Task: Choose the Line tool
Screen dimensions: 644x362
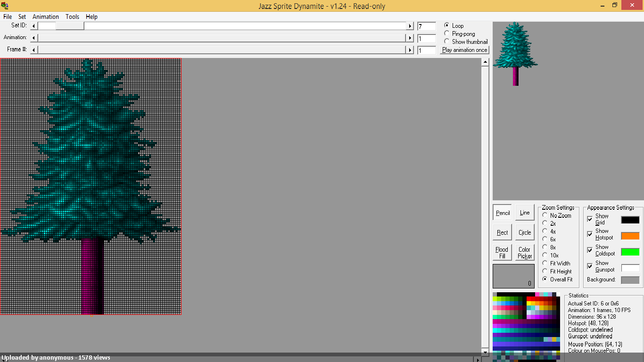Action: 525,213
